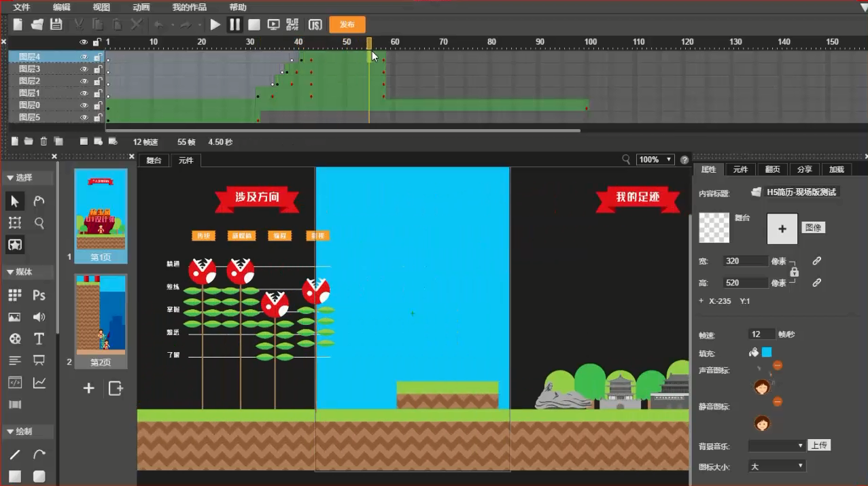Open the undo history dropdown arrow
868x486 pixels.
click(173, 25)
